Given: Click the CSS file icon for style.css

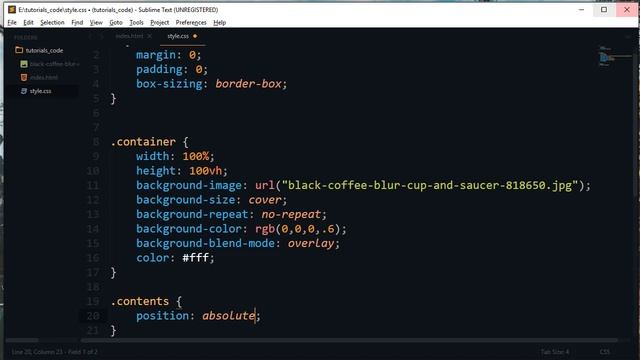Looking at the screenshot, I should [24, 91].
